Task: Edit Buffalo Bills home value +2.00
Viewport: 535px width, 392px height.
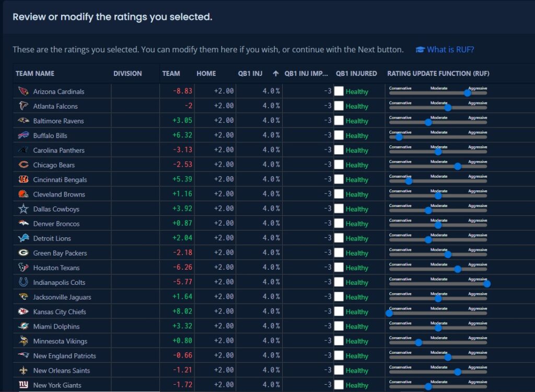Action: pos(224,135)
